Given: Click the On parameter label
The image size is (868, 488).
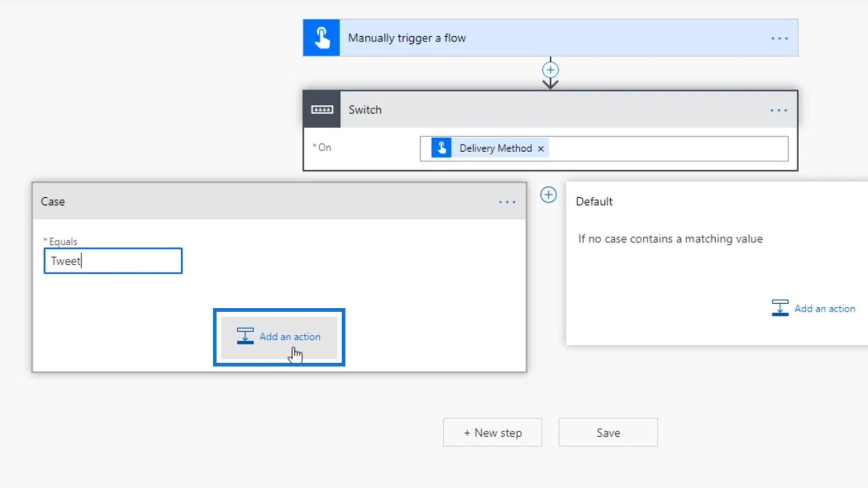Looking at the screenshot, I should [324, 148].
